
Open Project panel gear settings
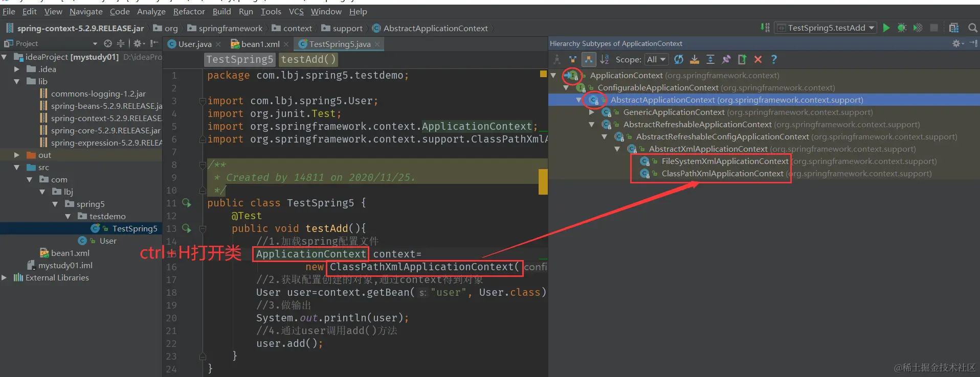click(x=138, y=43)
